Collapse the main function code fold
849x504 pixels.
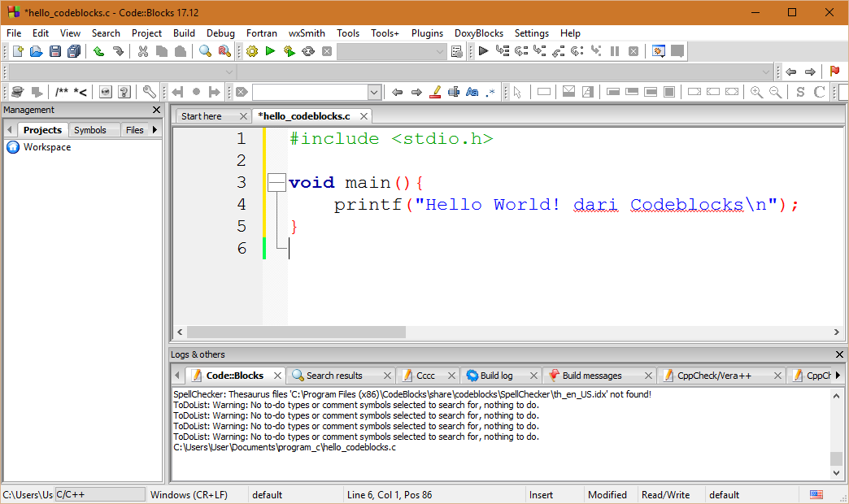coord(276,182)
